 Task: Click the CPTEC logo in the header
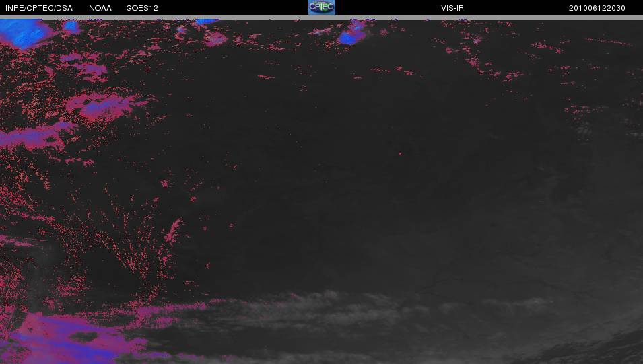[x=322, y=7]
